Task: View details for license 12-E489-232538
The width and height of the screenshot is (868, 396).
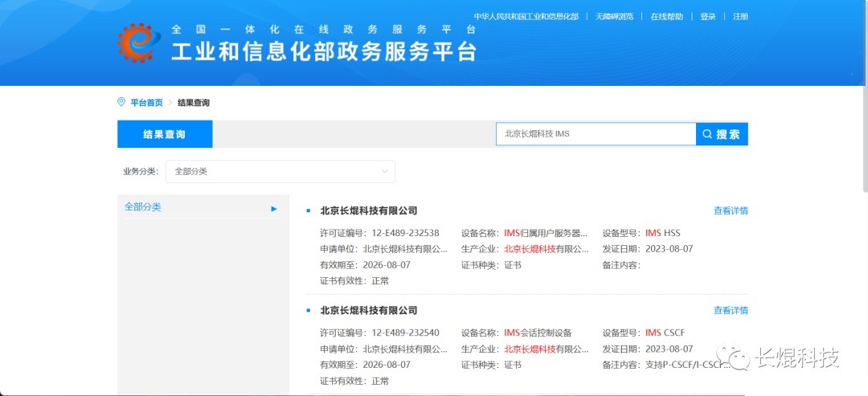Action: click(731, 210)
